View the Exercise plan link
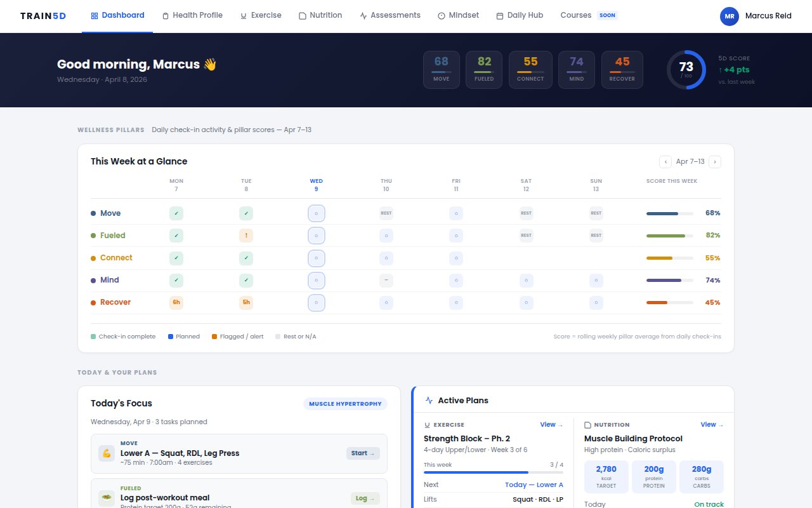The height and width of the screenshot is (508, 812). pos(551,425)
